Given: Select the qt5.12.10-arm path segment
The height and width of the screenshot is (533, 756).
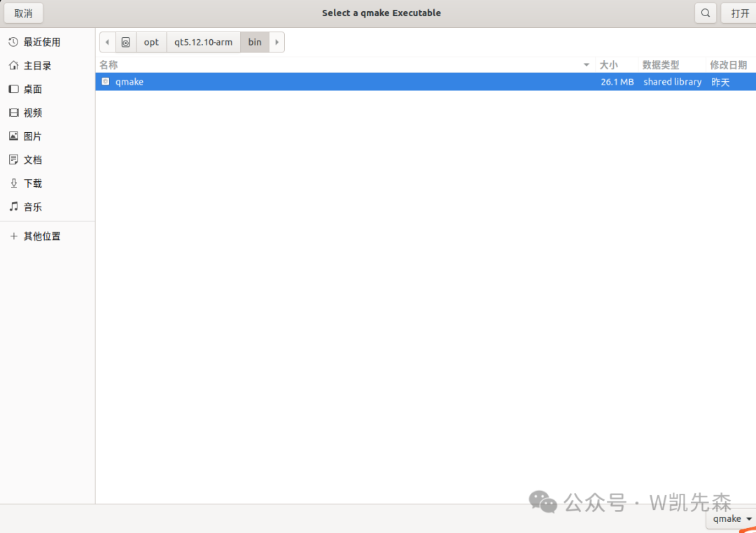Looking at the screenshot, I should coord(203,42).
